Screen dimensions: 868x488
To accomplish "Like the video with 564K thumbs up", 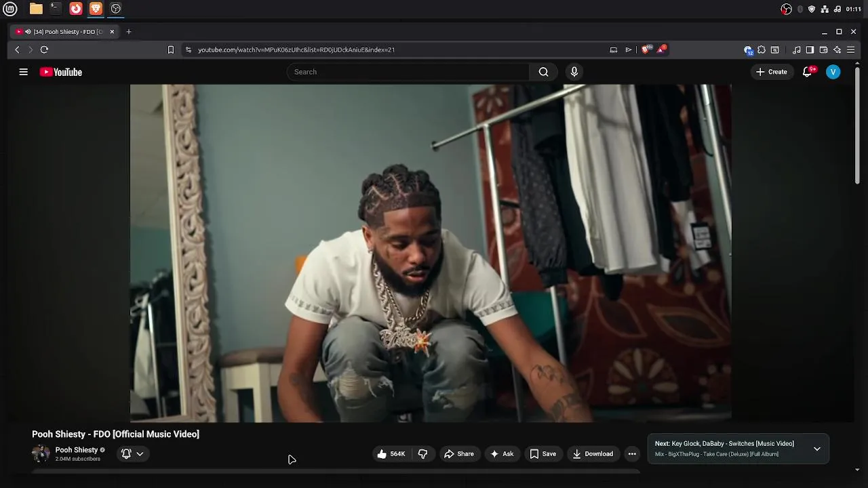I will tap(391, 454).
